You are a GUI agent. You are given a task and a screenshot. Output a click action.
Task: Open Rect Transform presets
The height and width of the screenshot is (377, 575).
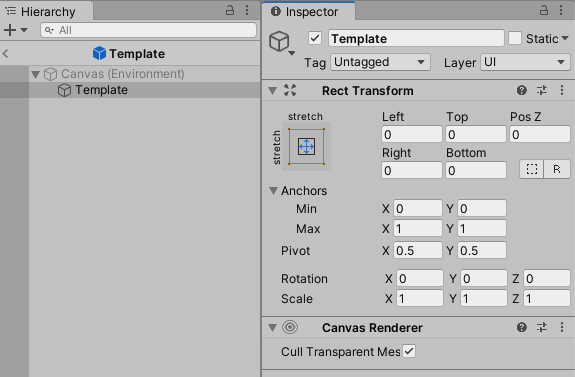pyautogui.click(x=542, y=90)
